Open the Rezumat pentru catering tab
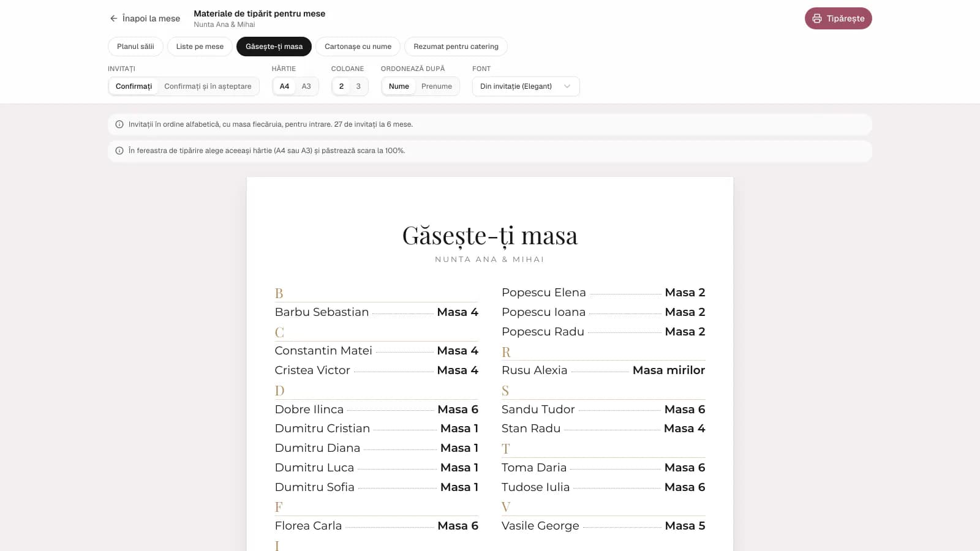 (456, 47)
